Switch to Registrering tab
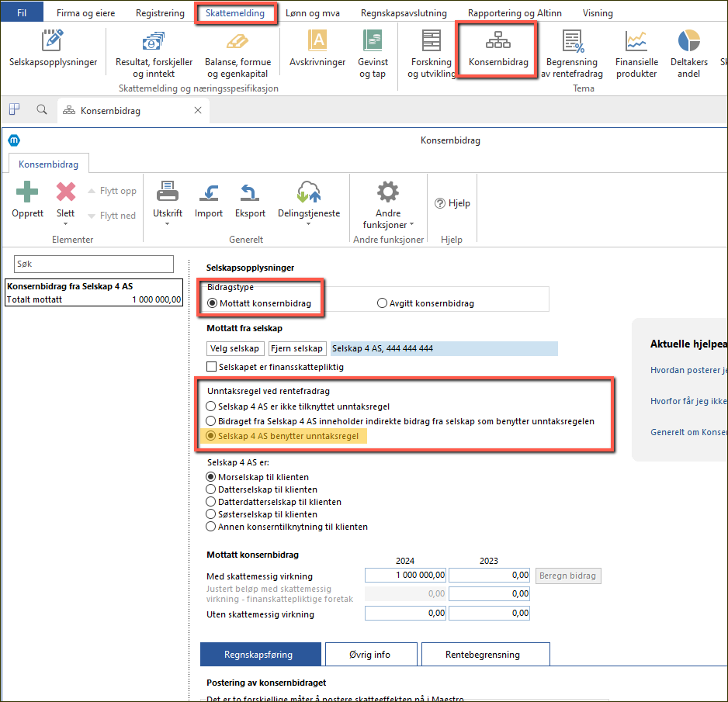This screenshot has height=702, width=728. 160,13
